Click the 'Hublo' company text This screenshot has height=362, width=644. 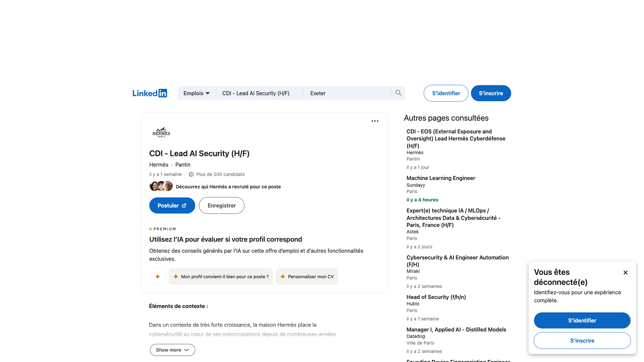pos(413,304)
